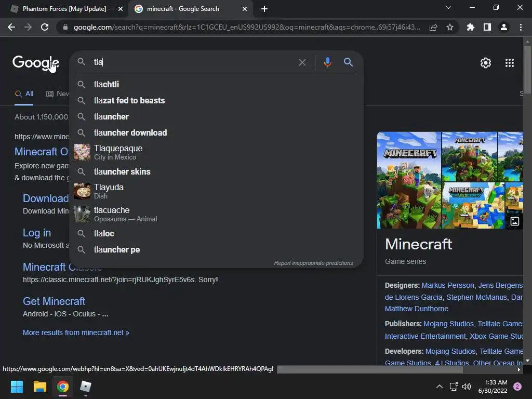Clear the search box text
This screenshot has height=399, width=532.
click(x=302, y=62)
